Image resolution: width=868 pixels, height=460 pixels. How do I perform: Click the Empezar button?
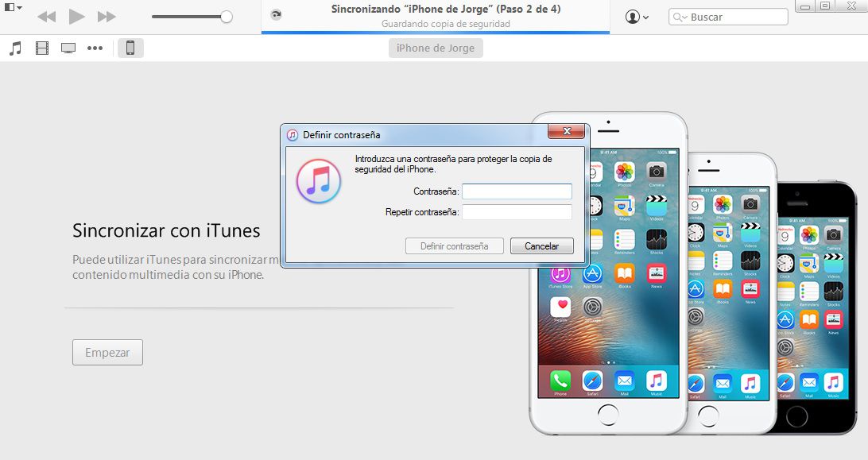107,352
